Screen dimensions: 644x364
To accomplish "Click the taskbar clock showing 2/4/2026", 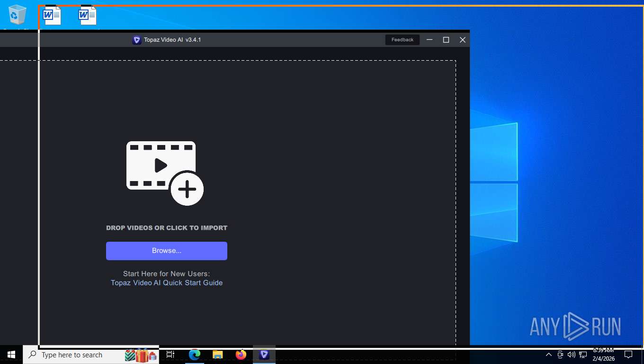I will click(x=603, y=355).
